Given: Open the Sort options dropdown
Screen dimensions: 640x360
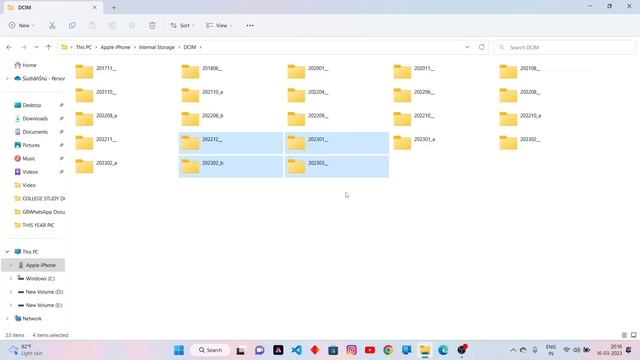Looking at the screenshot, I should pyautogui.click(x=182, y=25).
